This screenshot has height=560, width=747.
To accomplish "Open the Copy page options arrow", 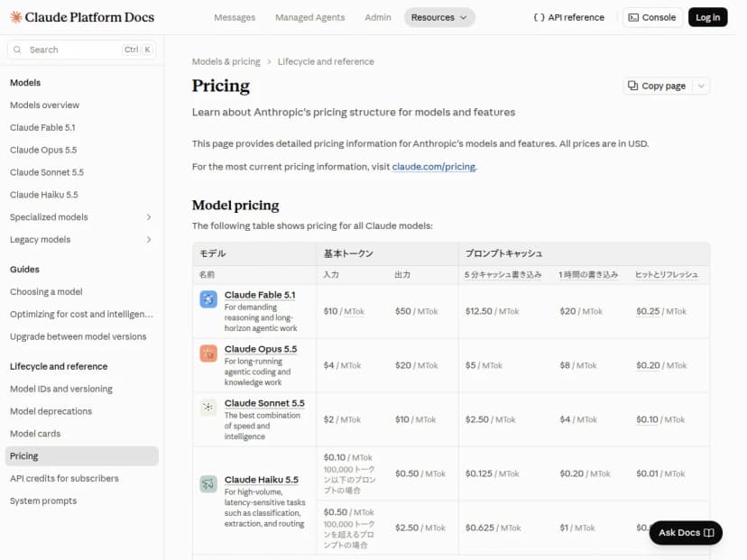I will (701, 86).
